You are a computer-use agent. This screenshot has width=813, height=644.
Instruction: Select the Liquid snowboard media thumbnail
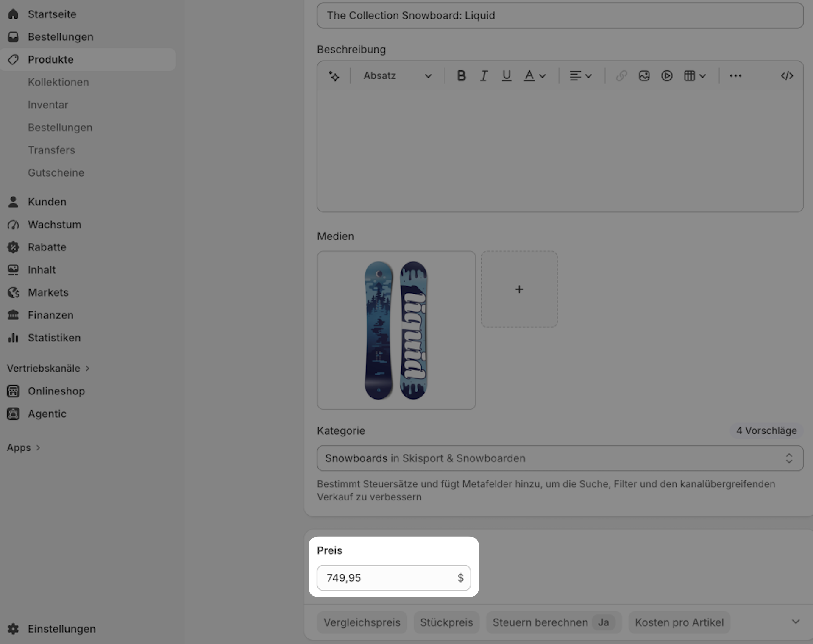coord(396,330)
